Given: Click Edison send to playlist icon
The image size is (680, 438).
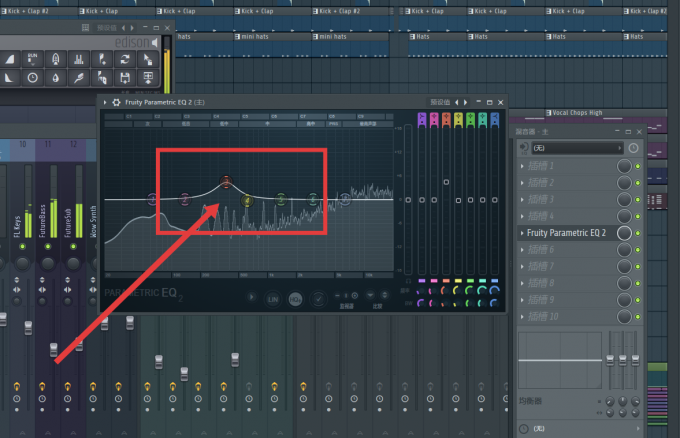Looking at the screenshot, I should (148, 78).
